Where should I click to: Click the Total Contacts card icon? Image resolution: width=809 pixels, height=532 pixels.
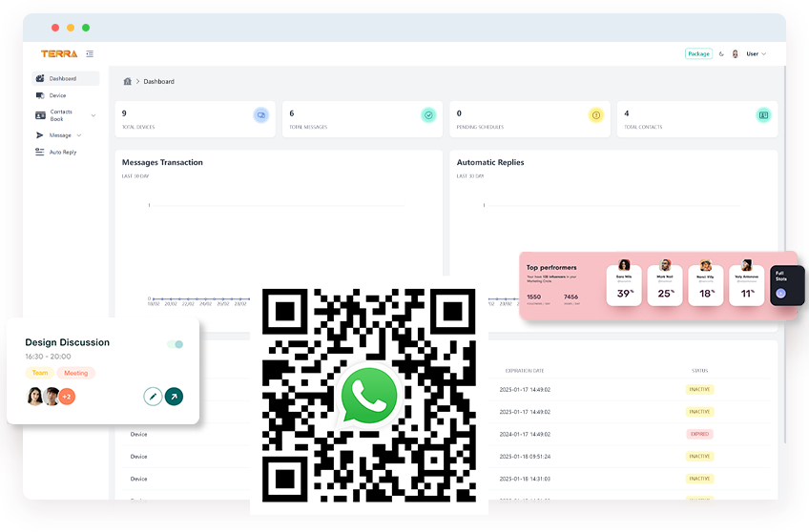pyautogui.click(x=763, y=115)
